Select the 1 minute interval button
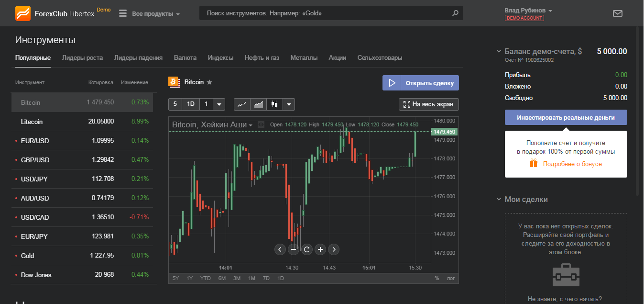 click(x=206, y=104)
